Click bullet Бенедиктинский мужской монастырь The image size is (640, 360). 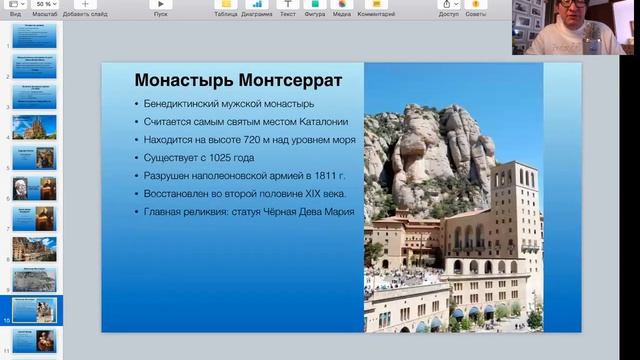tap(229, 104)
